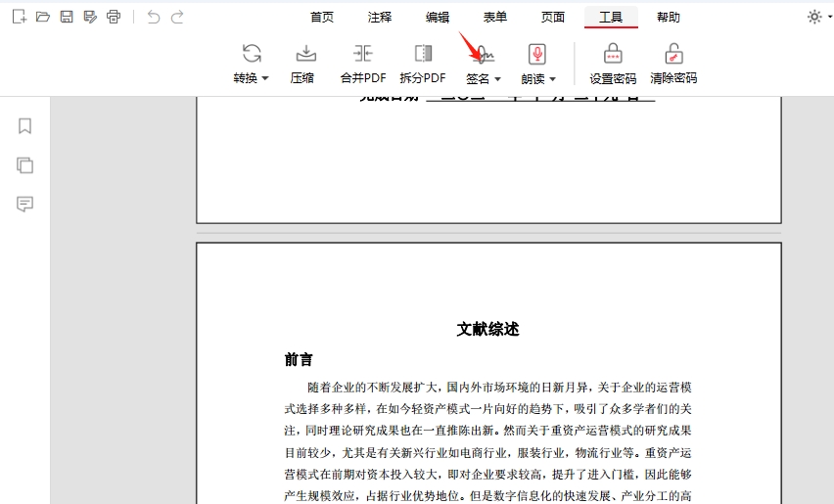
Task: Open the comments panel in the sidebar
Action: click(25, 204)
